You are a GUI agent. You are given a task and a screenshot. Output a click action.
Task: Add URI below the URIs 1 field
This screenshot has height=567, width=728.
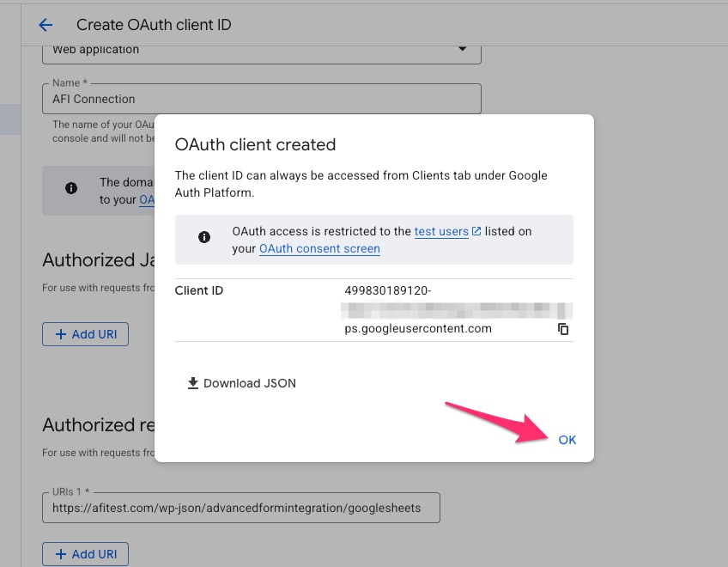[x=85, y=554]
